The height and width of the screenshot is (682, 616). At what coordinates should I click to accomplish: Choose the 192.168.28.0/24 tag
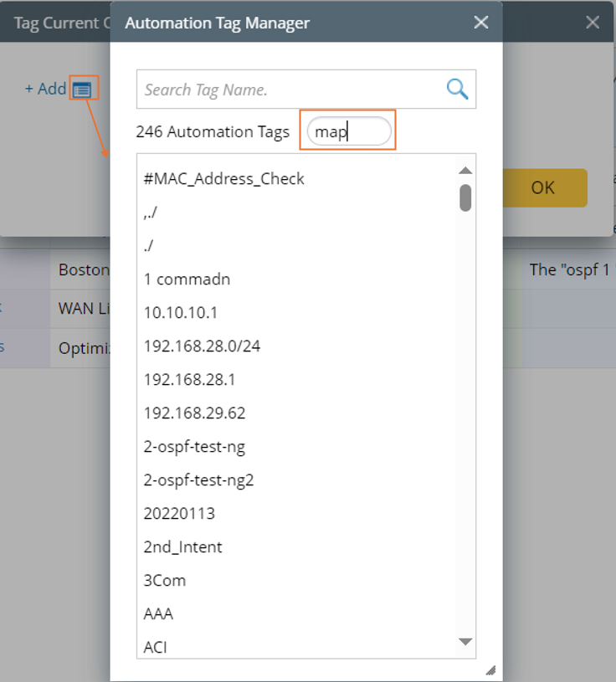[x=202, y=346]
